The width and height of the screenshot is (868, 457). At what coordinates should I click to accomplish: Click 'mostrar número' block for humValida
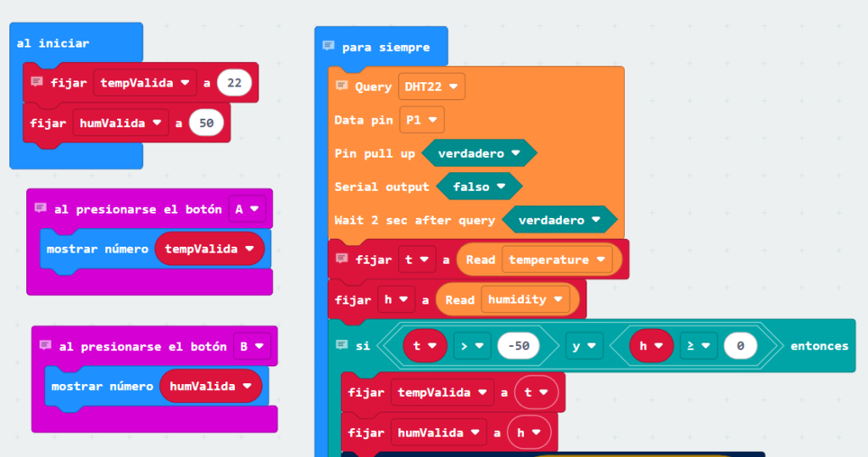coord(103,386)
